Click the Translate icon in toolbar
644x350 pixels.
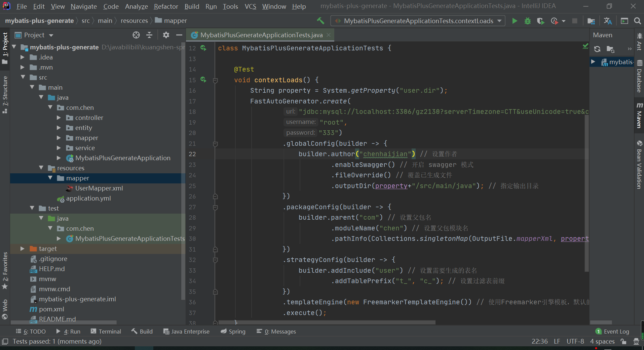(608, 21)
